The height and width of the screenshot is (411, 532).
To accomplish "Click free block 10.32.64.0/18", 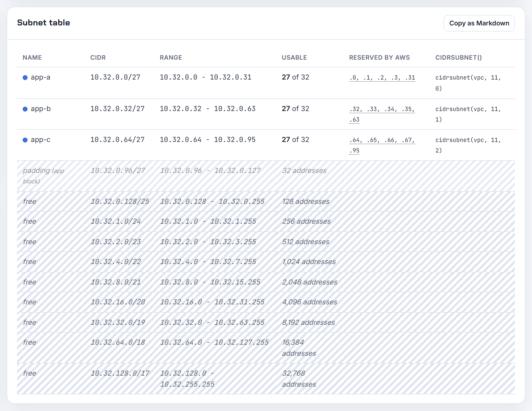I will click(118, 342).
